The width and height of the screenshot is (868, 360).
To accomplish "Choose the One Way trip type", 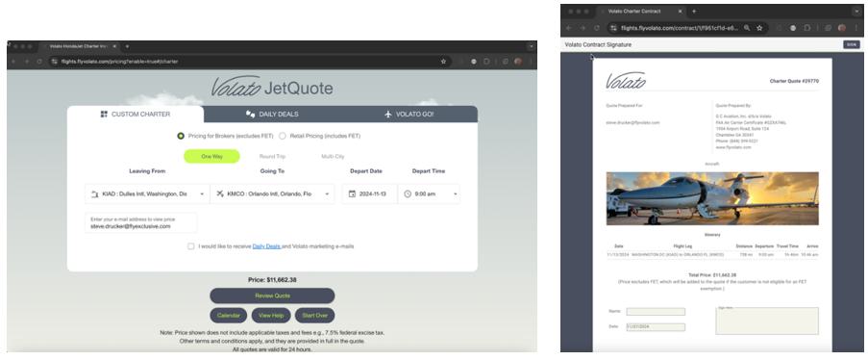I will tap(211, 157).
